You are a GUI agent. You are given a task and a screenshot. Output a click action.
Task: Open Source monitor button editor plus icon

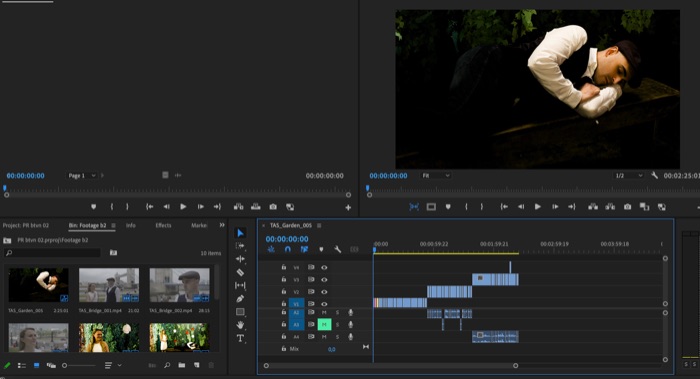tap(348, 208)
